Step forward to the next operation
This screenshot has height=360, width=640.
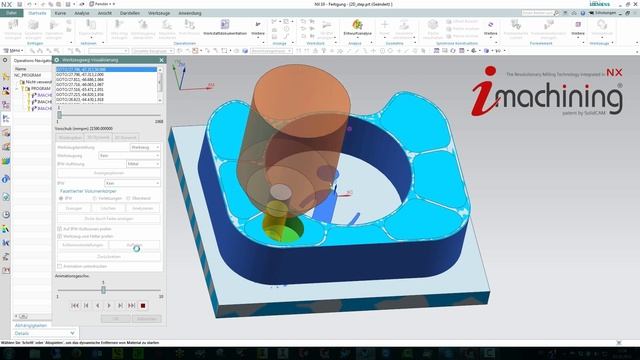[120, 305]
